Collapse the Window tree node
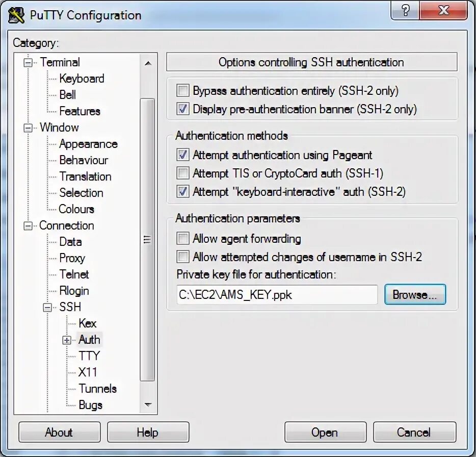Screen dimensions: 476x457 (x=28, y=128)
